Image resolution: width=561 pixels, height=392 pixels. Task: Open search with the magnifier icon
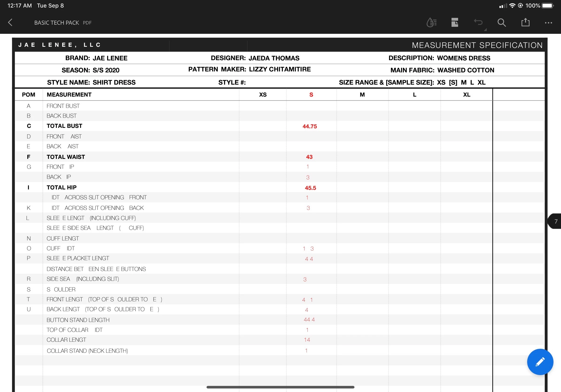tap(502, 23)
